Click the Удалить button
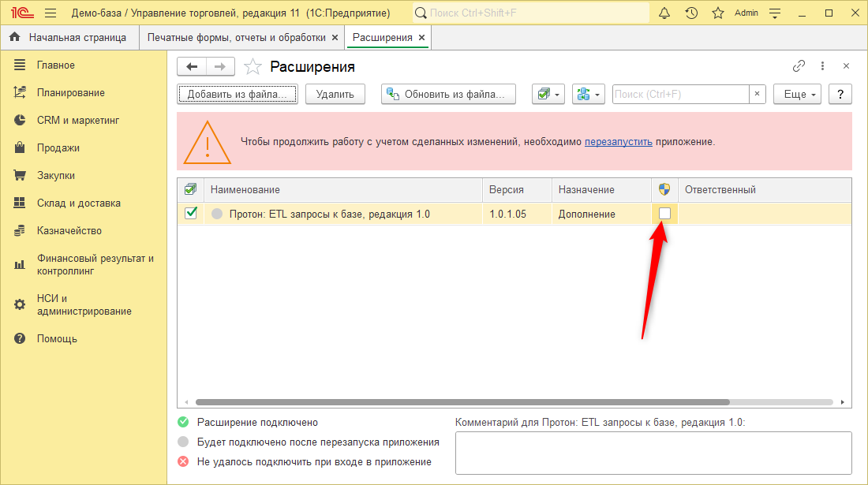The image size is (868, 485). pyautogui.click(x=335, y=94)
